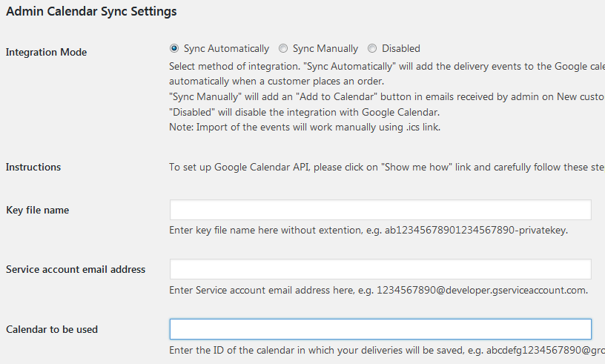Click the gserviceaccount.com example hint text
The image size is (605, 364).
379,291
